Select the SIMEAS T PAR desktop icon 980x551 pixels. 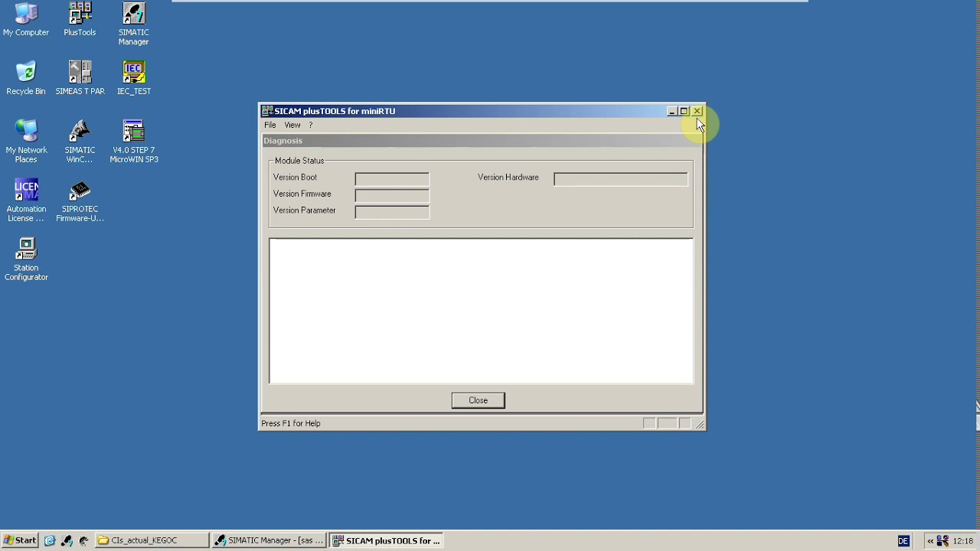(x=80, y=78)
